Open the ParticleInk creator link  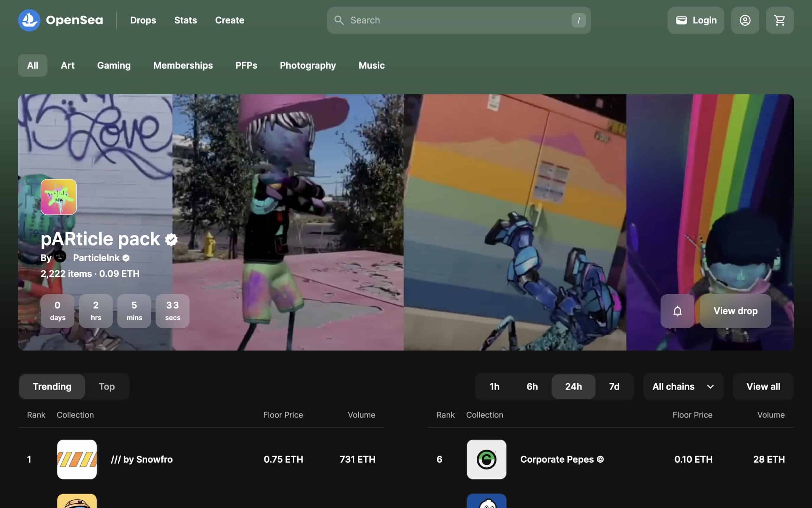point(96,258)
